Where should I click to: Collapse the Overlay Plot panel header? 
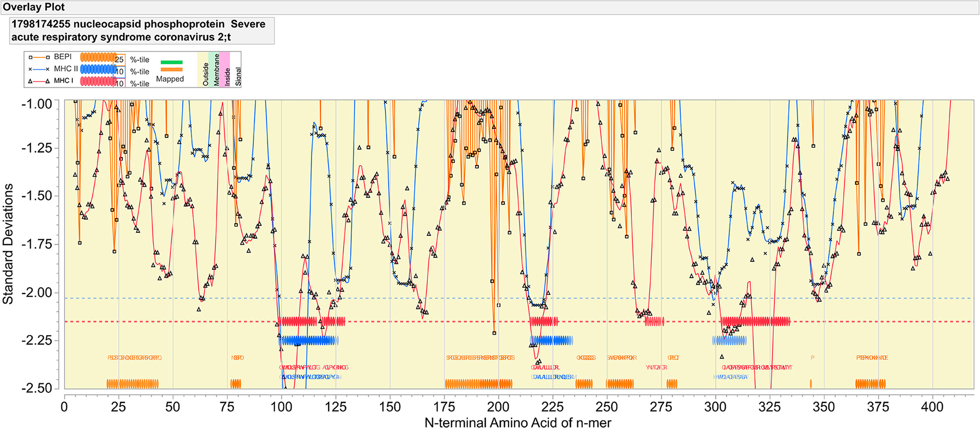click(x=490, y=7)
